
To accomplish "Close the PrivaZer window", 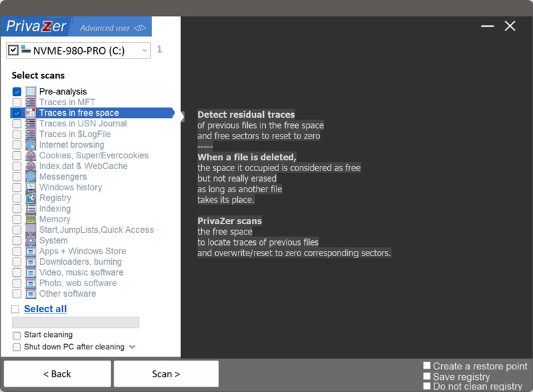I will 510,26.
